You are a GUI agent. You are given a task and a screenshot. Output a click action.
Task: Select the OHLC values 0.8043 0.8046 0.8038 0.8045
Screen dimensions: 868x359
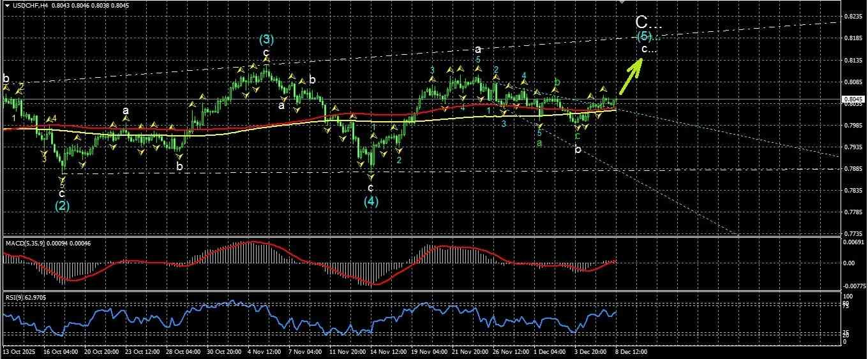click(x=89, y=5)
